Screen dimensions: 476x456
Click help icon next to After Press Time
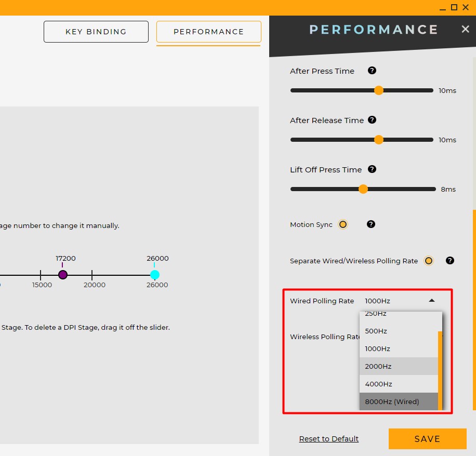tap(372, 71)
